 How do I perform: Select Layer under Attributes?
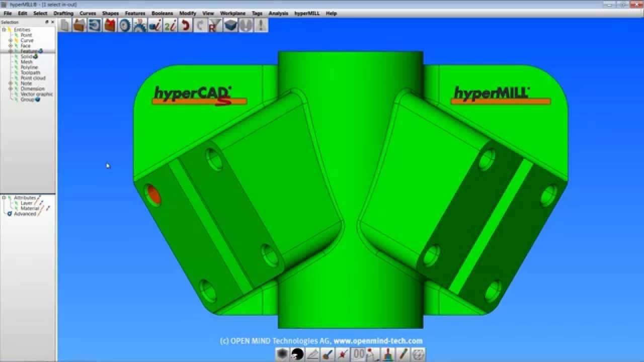[27, 203]
